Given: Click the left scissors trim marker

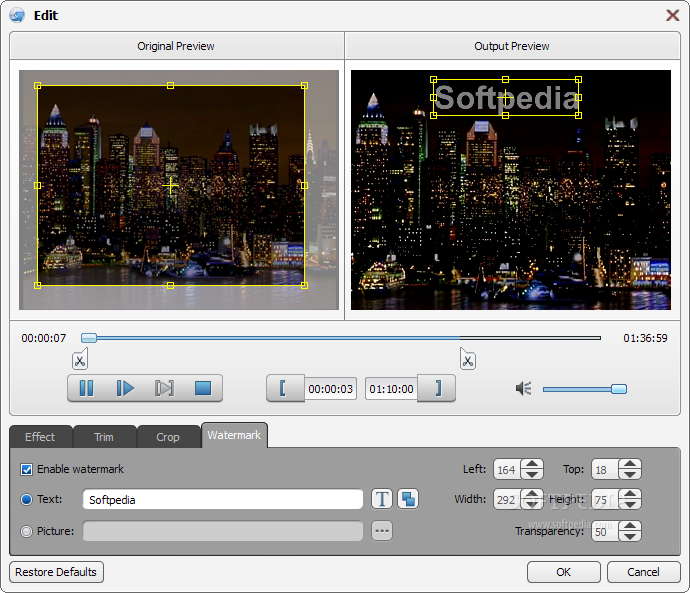Looking at the screenshot, I should tap(80, 359).
